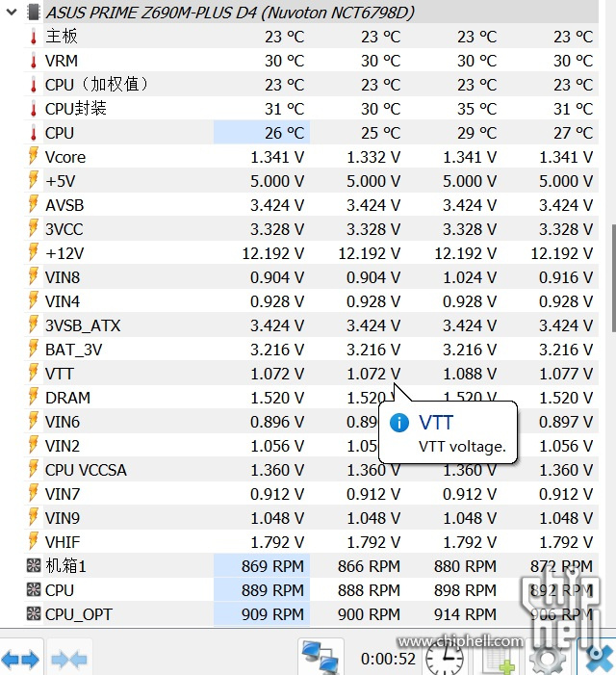Select the 1.088 V value in VTT row
616x675 pixels.
coord(470,374)
